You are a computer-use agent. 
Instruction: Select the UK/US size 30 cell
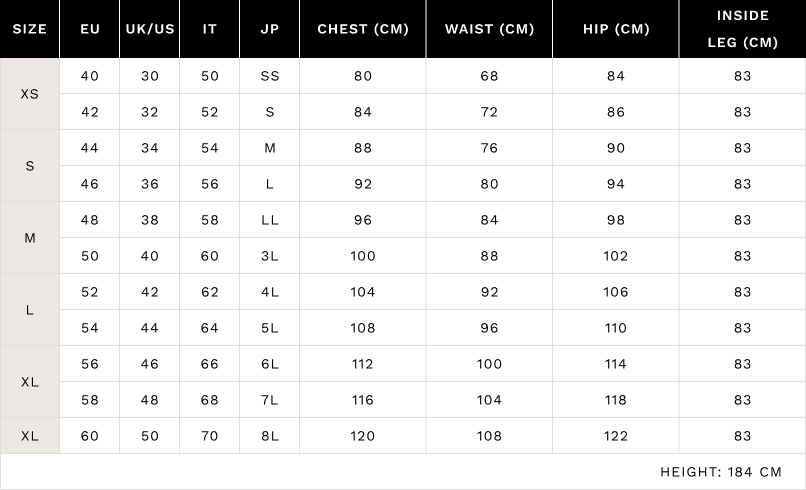tap(150, 76)
